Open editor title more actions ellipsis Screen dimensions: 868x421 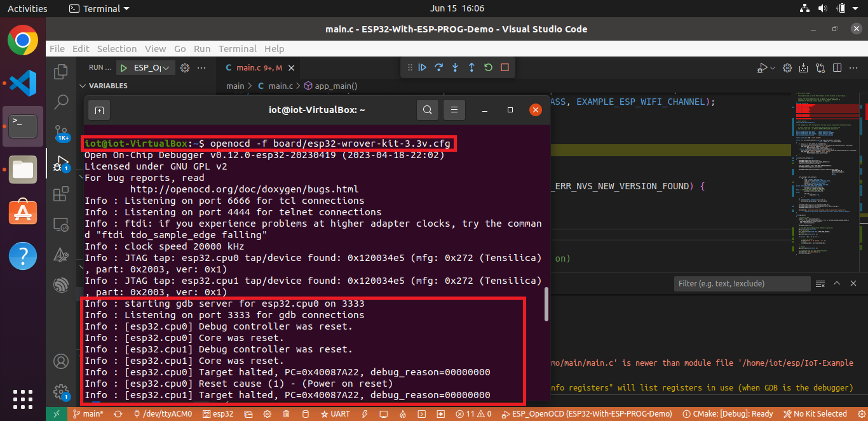point(853,68)
